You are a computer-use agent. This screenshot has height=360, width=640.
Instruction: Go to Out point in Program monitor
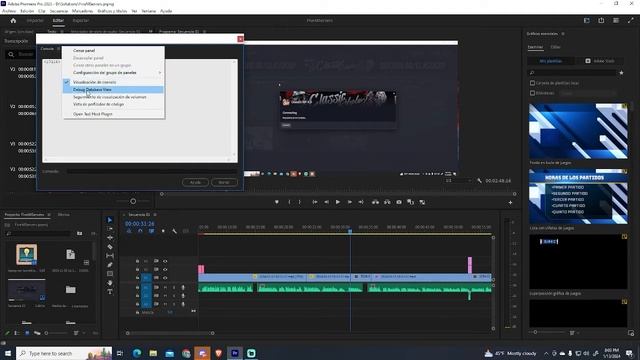(361, 202)
